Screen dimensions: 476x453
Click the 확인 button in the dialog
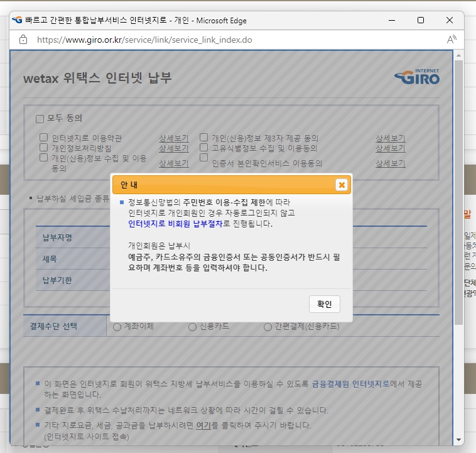click(324, 304)
